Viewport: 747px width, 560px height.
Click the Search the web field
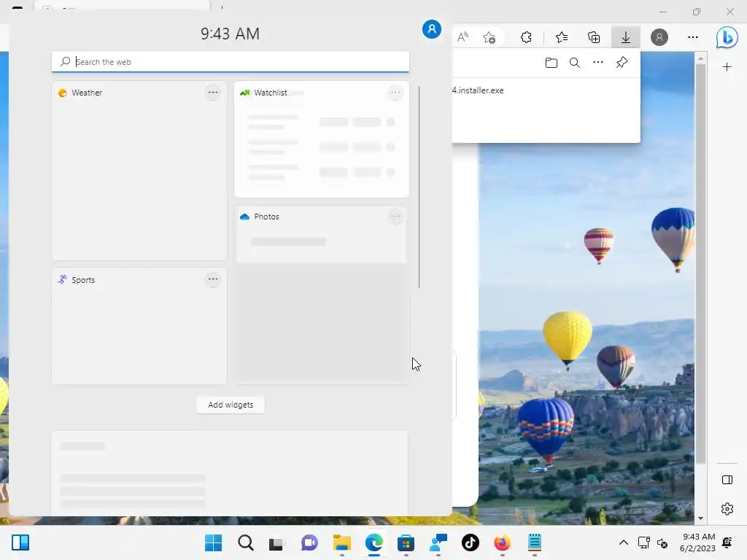click(x=230, y=61)
